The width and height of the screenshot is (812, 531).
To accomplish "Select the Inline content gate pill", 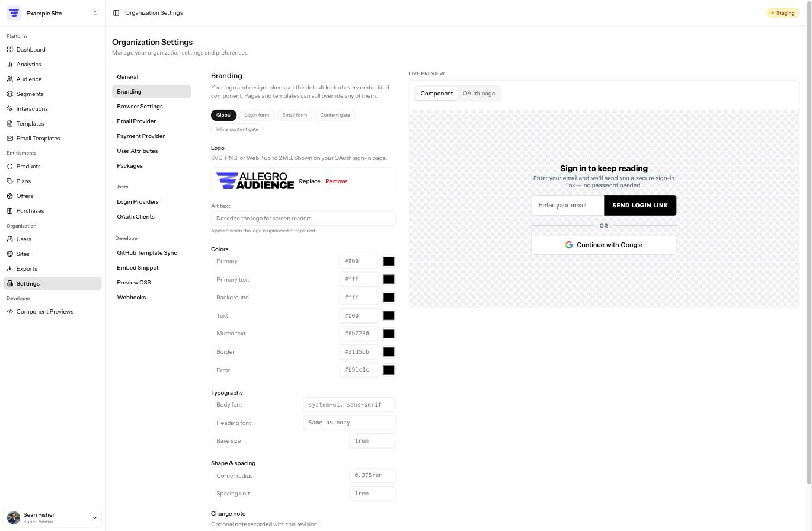I will 237,129.
